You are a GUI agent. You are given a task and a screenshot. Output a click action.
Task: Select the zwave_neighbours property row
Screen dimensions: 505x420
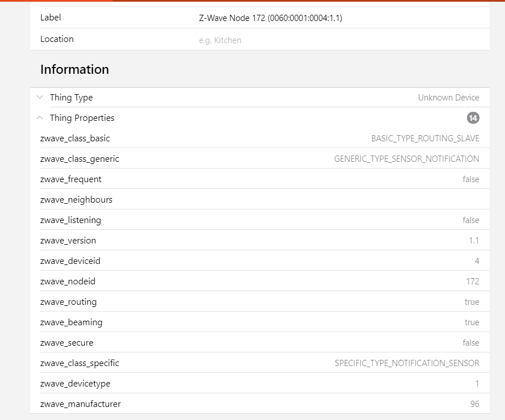point(259,200)
